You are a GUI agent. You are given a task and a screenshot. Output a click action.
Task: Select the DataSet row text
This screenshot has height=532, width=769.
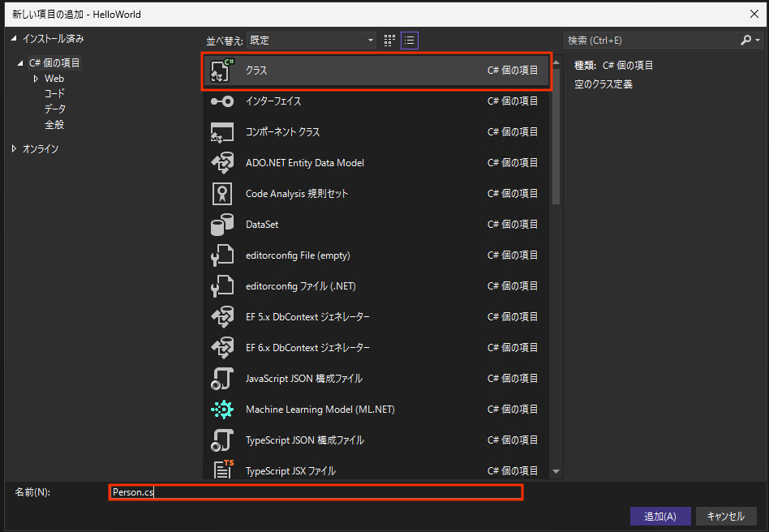pos(262,225)
